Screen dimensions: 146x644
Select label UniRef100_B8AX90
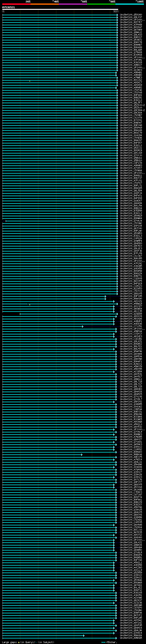click(x=131, y=299)
